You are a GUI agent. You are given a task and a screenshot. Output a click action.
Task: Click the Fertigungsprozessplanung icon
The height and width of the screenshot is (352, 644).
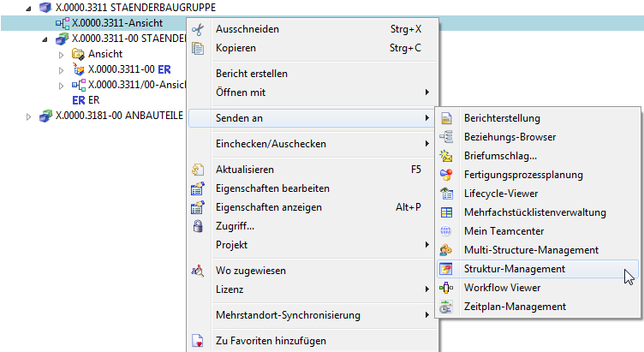pos(445,175)
